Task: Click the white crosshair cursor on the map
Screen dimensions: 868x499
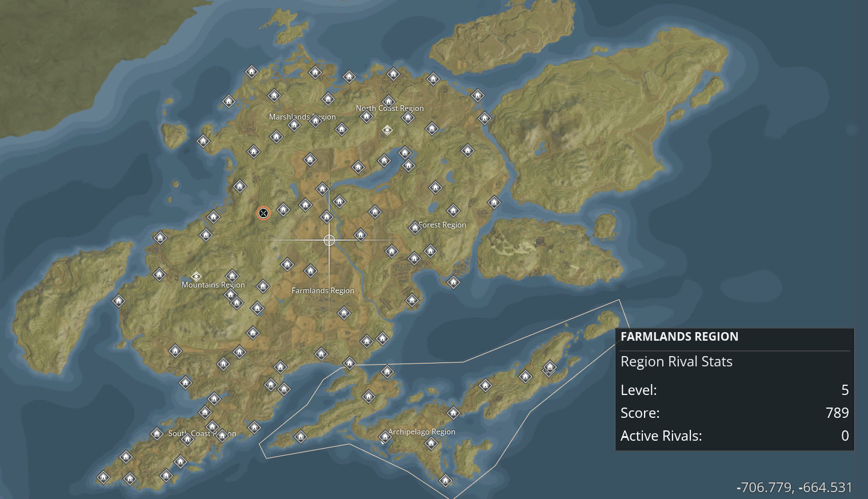Action: pos(329,240)
